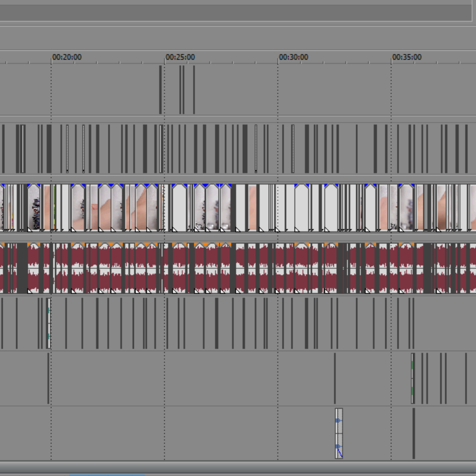This screenshot has width=476, height=476.
Task: Select the green-waveform clip just after 00:35:00
Action: (413, 378)
